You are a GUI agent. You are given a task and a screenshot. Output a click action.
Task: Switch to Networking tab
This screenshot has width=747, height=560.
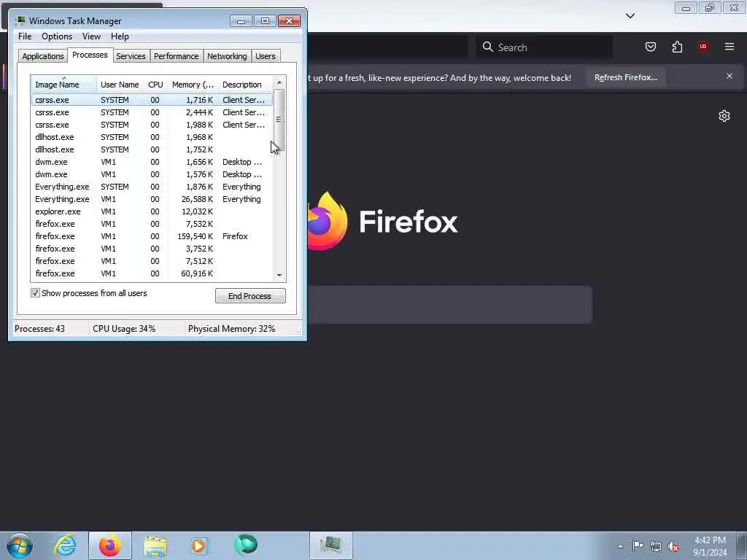(227, 56)
